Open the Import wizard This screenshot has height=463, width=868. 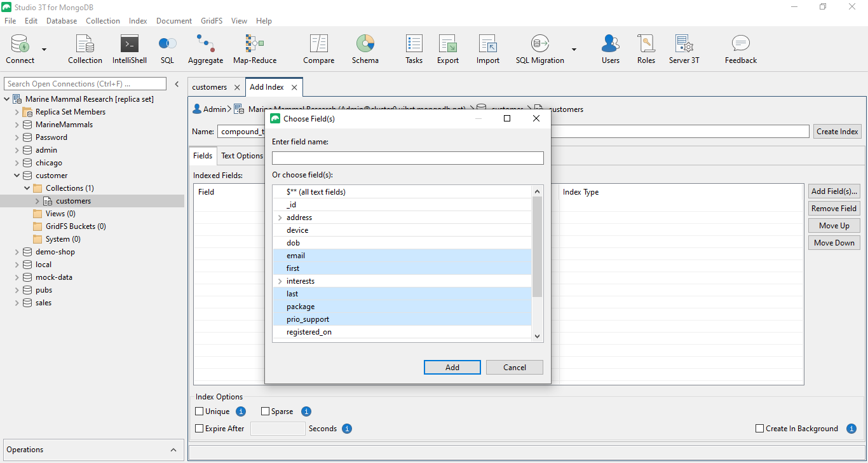[x=487, y=48]
